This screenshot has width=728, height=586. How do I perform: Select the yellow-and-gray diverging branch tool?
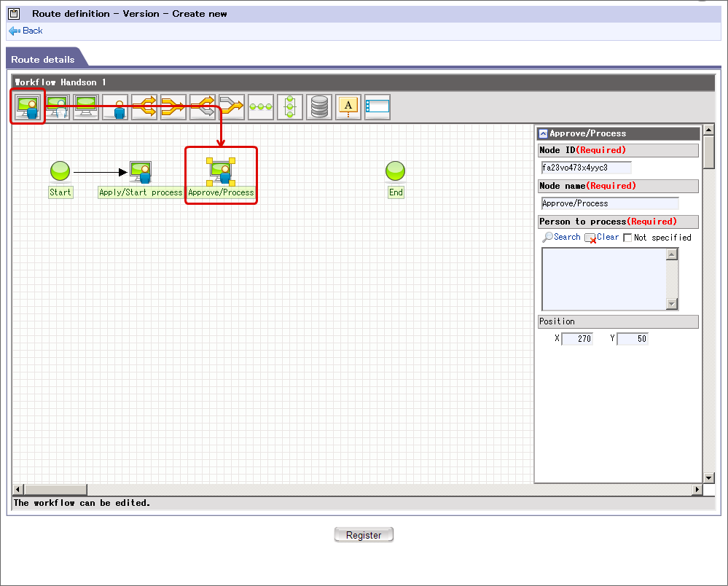click(203, 107)
